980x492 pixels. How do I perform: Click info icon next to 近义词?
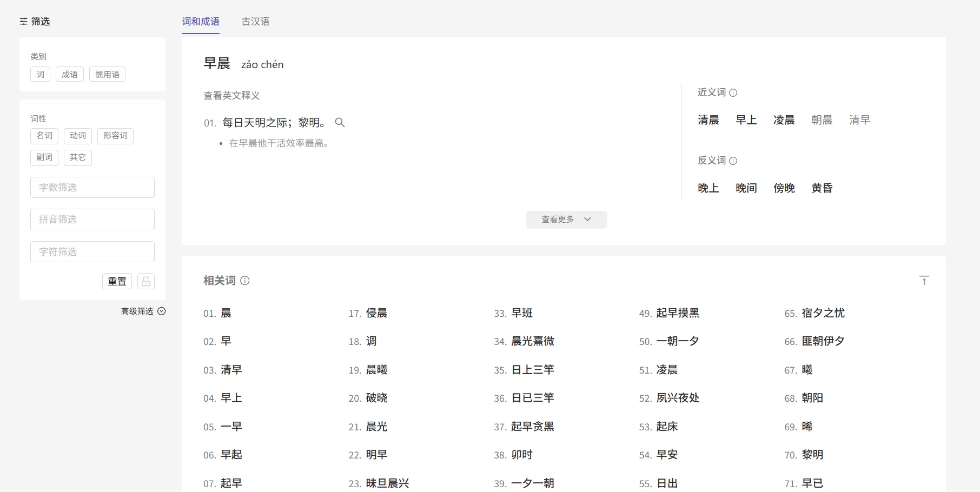pyautogui.click(x=733, y=93)
